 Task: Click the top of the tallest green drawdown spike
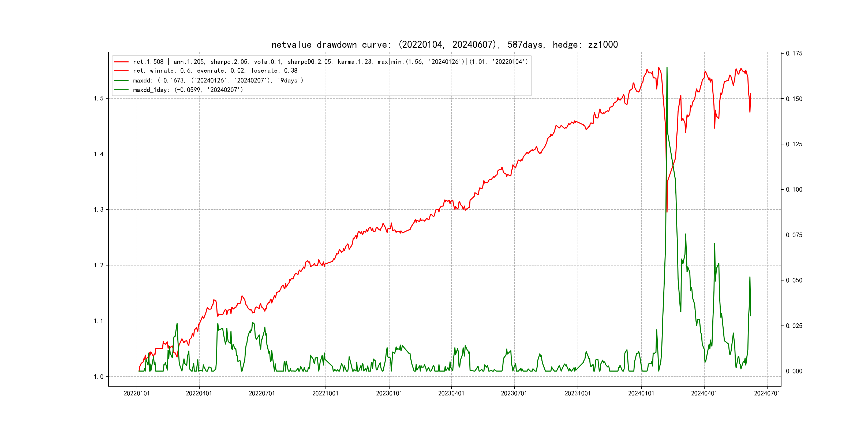tap(667, 68)
